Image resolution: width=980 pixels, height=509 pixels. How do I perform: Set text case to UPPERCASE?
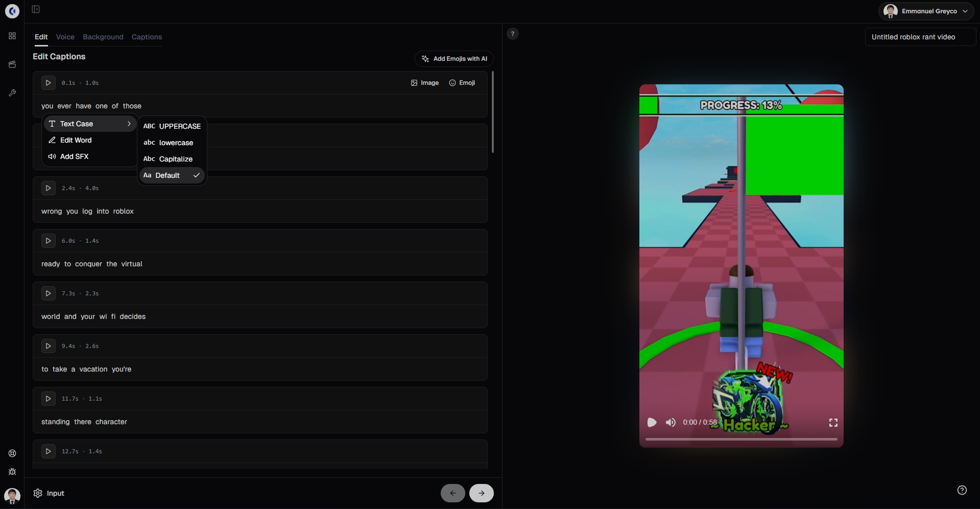[x=172, y=126]
